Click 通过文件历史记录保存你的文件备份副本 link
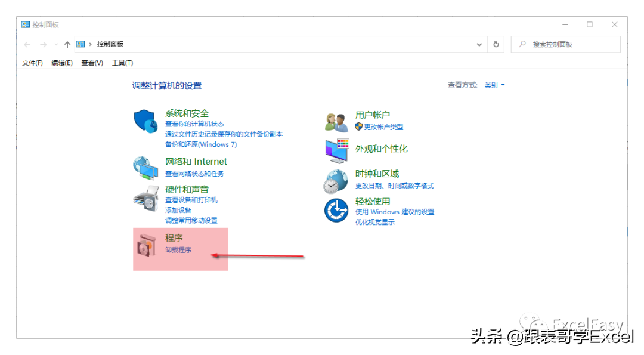 coord(224,134)
